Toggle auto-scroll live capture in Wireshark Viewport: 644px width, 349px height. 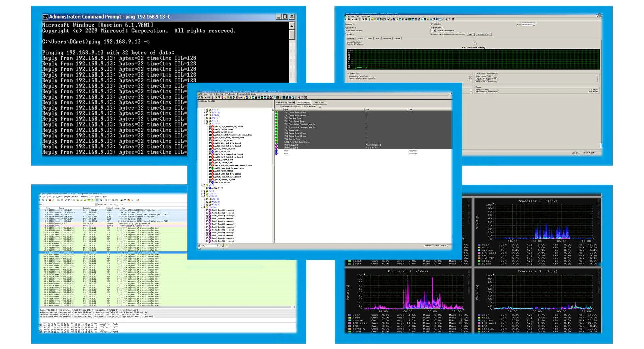[x=101, y=200]
